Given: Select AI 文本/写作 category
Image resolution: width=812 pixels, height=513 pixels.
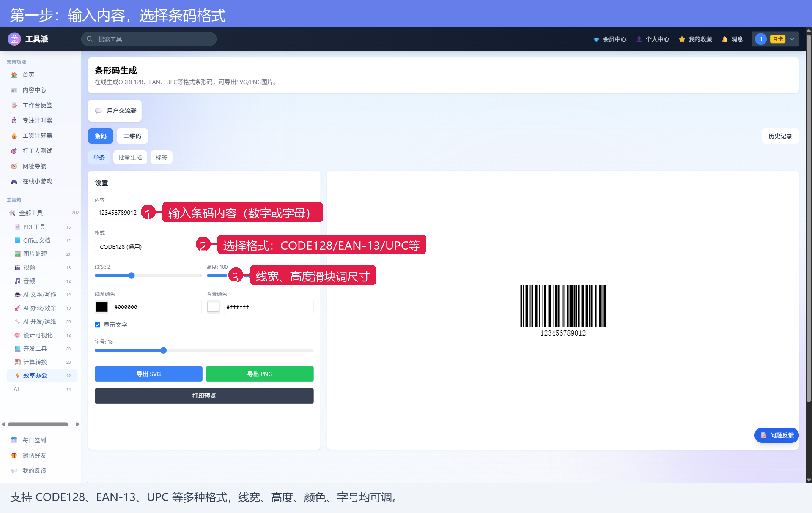Looking at the screenshot, I should (x=42, y=295).
